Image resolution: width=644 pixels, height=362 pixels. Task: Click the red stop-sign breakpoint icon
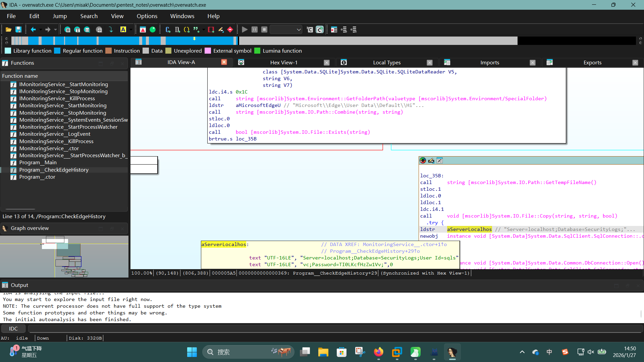pos(230,29)
